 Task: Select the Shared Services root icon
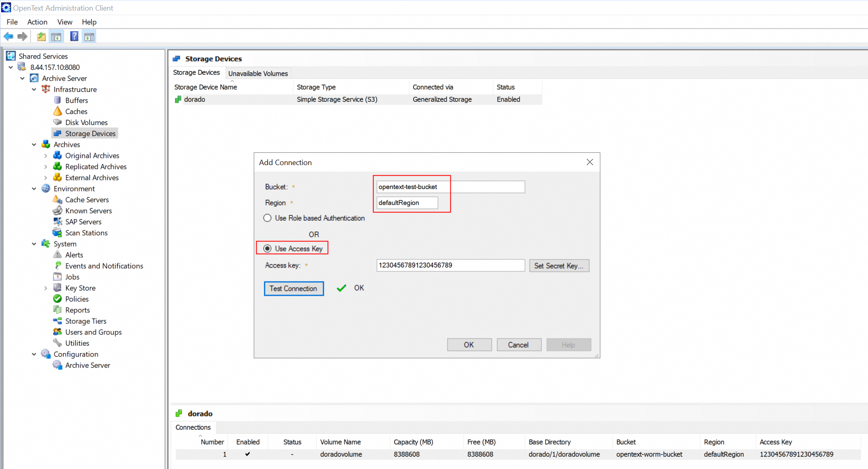tap(11, 56)
